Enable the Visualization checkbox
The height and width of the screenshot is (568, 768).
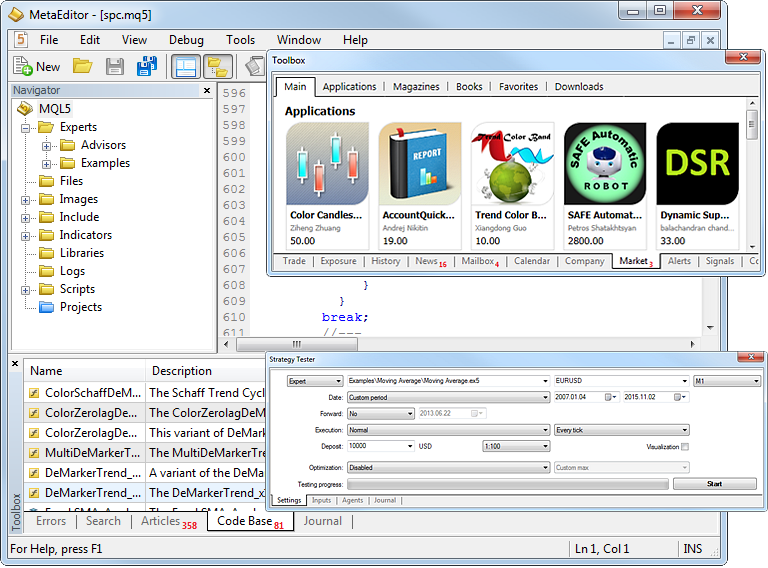tap(685, 447)
